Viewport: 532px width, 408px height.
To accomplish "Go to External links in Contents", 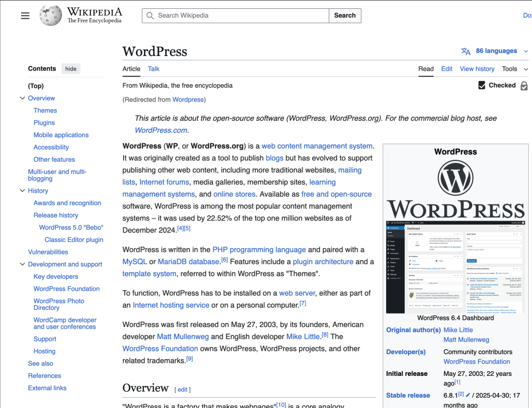I will tap(47, 388).
